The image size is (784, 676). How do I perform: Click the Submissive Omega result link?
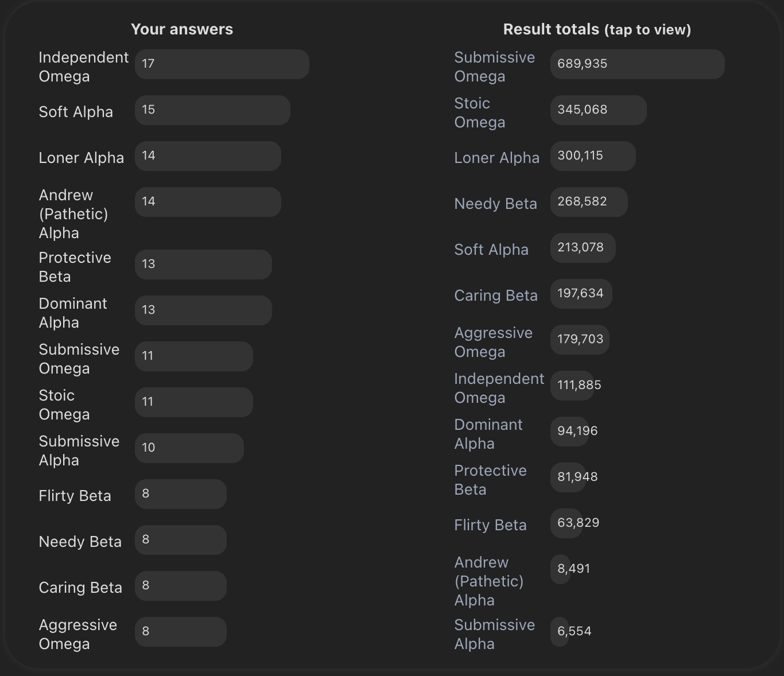pyautogui.click(x=494, y=67)
